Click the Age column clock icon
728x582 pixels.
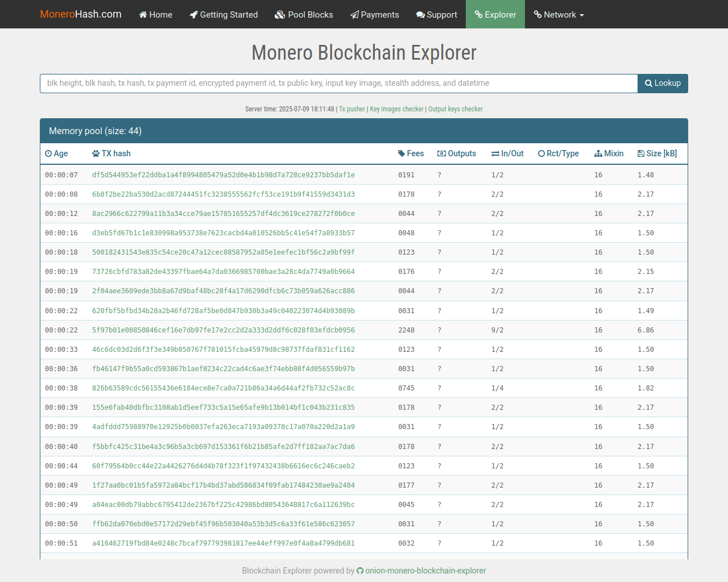48,153
